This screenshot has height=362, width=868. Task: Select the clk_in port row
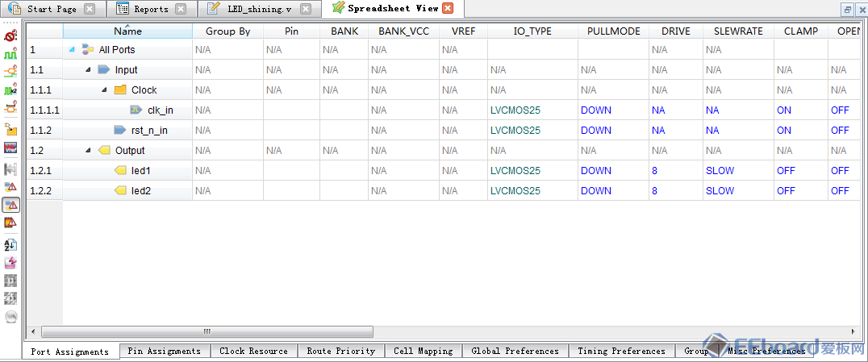click(x=160, y=110)
